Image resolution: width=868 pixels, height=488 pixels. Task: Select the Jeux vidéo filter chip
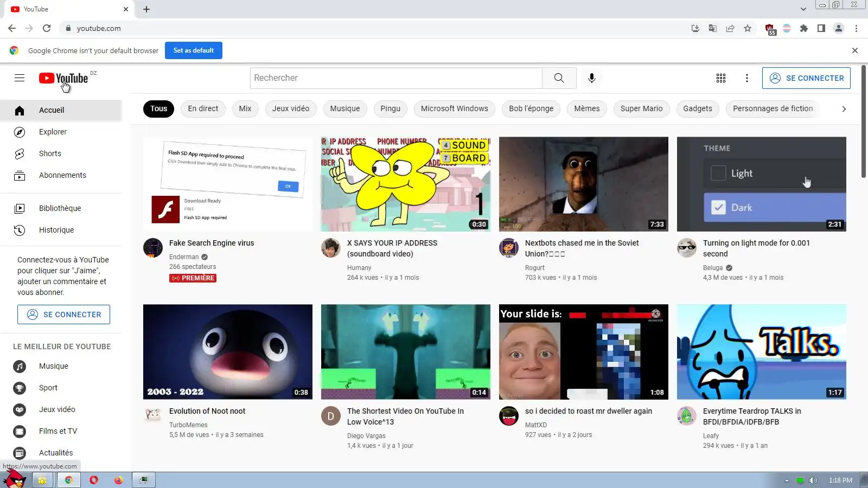pos(291,109)
